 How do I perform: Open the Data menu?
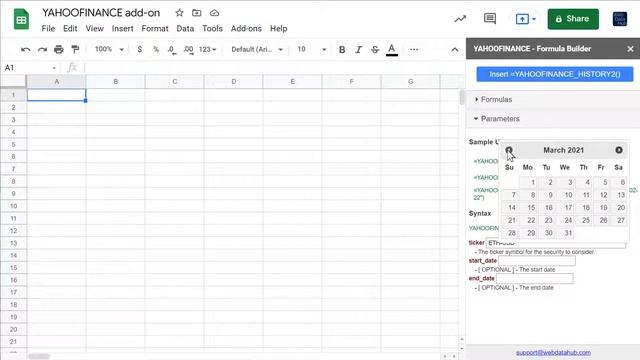[185, 29]
